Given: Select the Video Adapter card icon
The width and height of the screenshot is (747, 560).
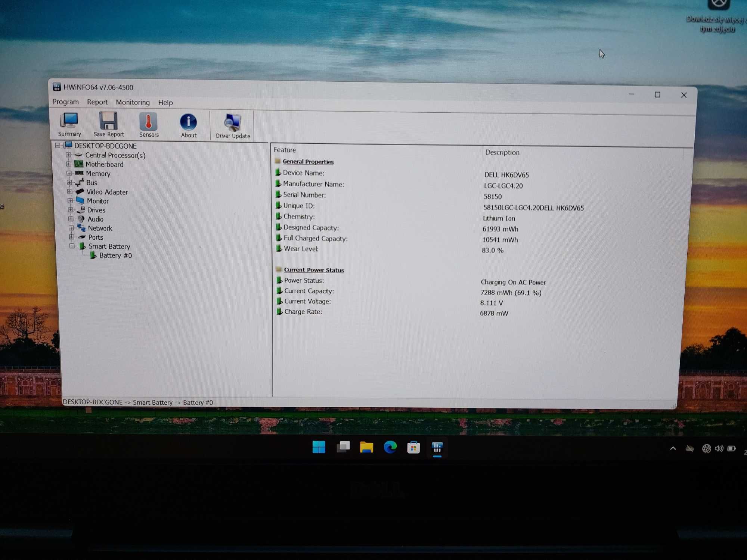Looking at the screenshot, I should pos(80,191).
